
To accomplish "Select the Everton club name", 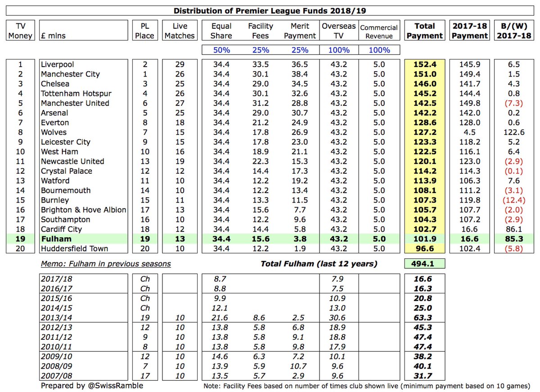I will pyautogui.click(x=54, y=122).
